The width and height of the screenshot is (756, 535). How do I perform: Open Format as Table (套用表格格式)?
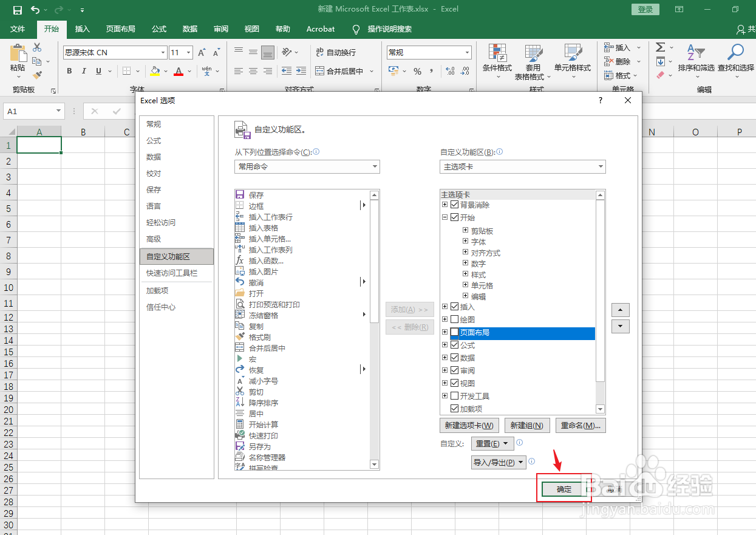(534, 62)
